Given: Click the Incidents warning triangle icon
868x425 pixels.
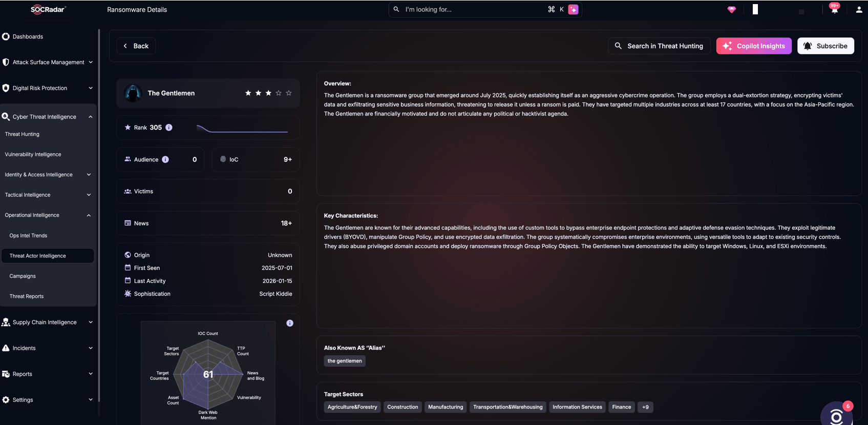Looking at the screenshot, I should click(6, 348).
